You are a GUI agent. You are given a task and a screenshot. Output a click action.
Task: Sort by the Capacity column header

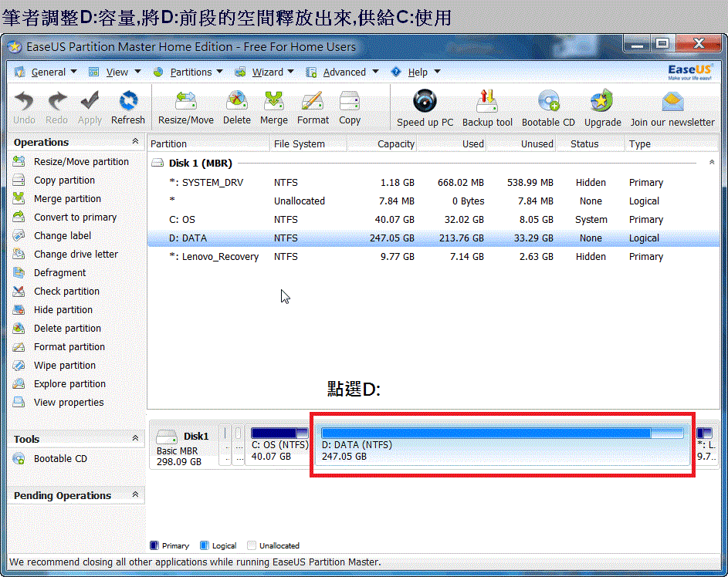[x=381, y=143]
